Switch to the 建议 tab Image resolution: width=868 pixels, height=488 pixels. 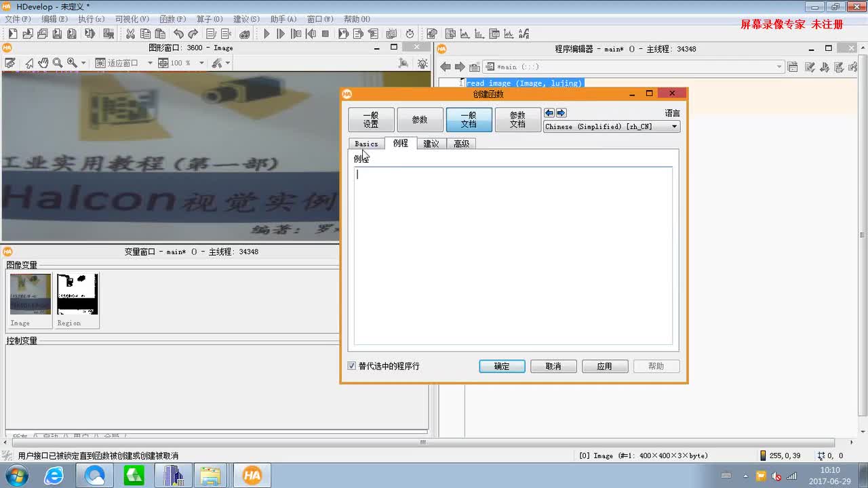tap(431, 144)
